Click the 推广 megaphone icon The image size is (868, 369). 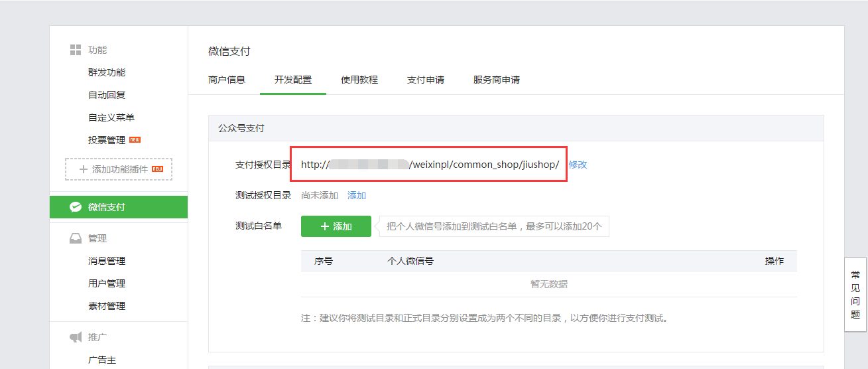click(x=76, y=338)
